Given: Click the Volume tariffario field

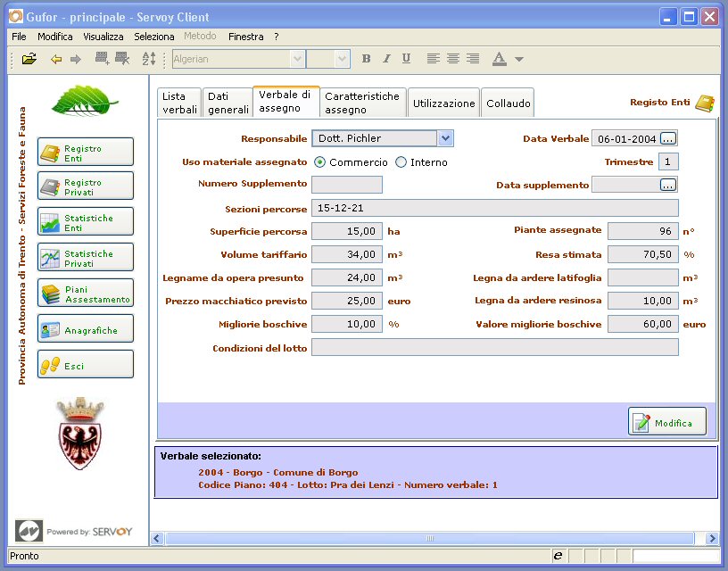Looking at the screenshot, I should (x=347, y=254).
